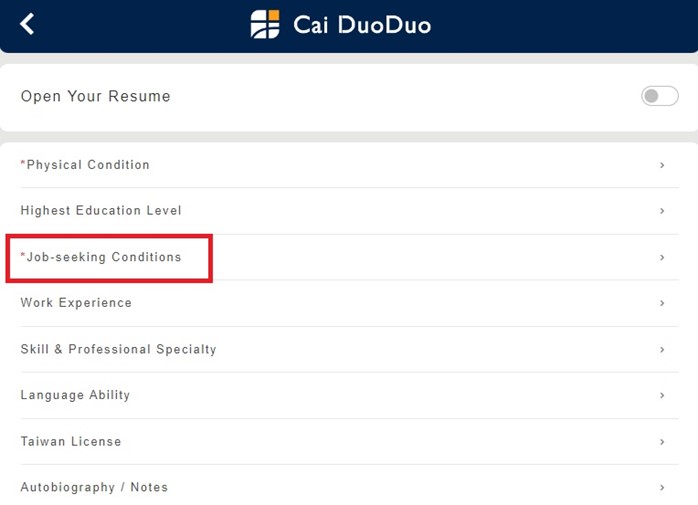
Task: Open Skill & Professional Specialty section
Action: point(118,350)
